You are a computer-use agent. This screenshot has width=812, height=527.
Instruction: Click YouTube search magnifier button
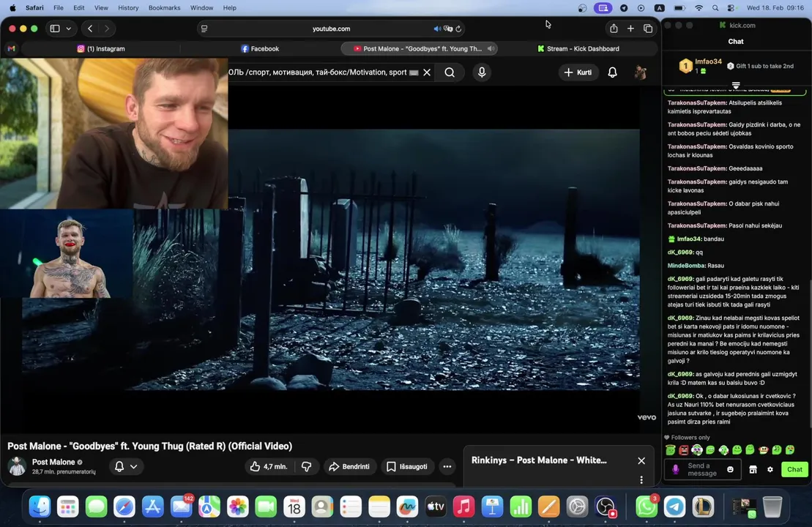[450, 72]
